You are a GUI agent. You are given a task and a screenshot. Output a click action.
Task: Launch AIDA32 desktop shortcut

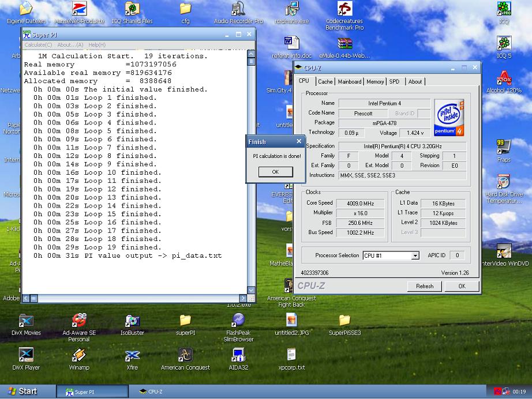tap(238, 359)
